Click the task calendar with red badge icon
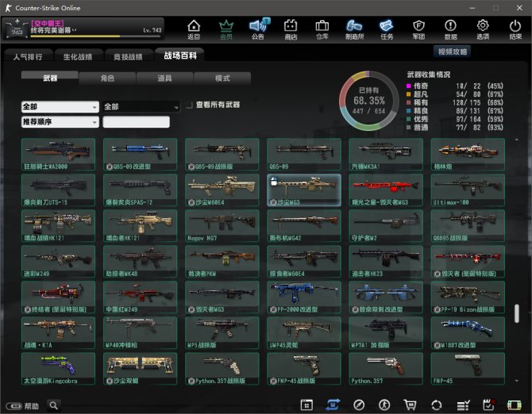This screenshot has height=414, width=532. pos(488,404)
